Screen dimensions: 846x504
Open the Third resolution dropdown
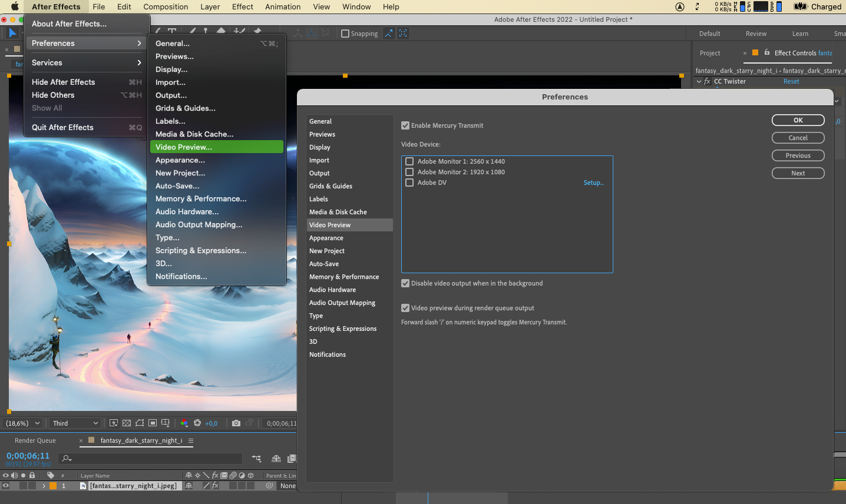pyautogui.click(x=75, y=423)
